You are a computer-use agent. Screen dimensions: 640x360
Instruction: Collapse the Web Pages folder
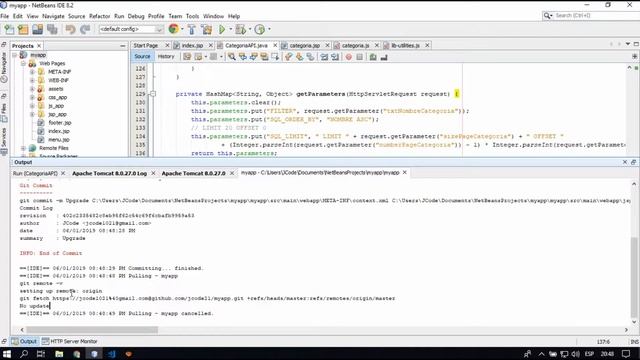coord(23,63)
